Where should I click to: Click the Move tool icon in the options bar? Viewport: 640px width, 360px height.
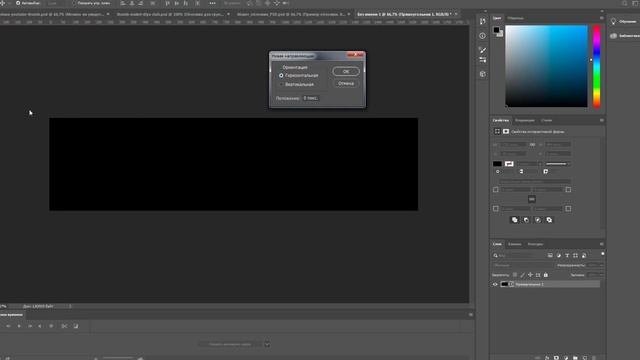pos(2,3)
